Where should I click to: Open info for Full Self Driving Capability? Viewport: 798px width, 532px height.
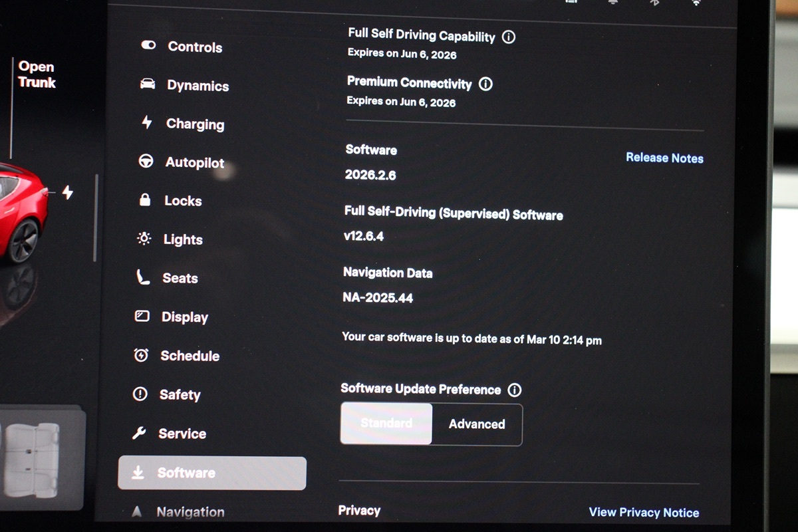[x=509, y=37]
